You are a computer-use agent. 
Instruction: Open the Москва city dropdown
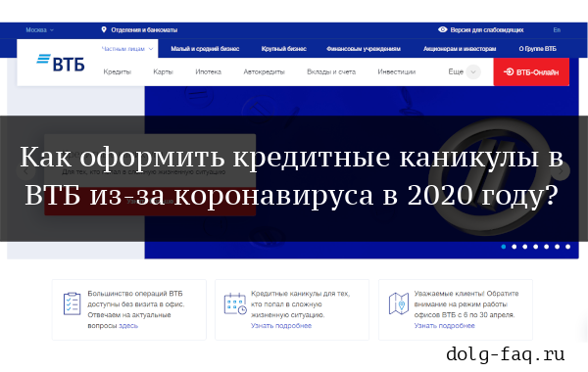click(x=40, y=30)
